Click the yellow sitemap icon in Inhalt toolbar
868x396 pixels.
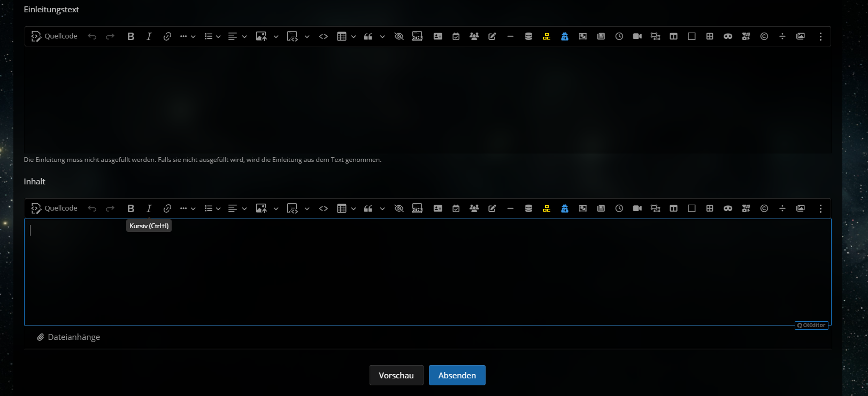click(546, 208)
